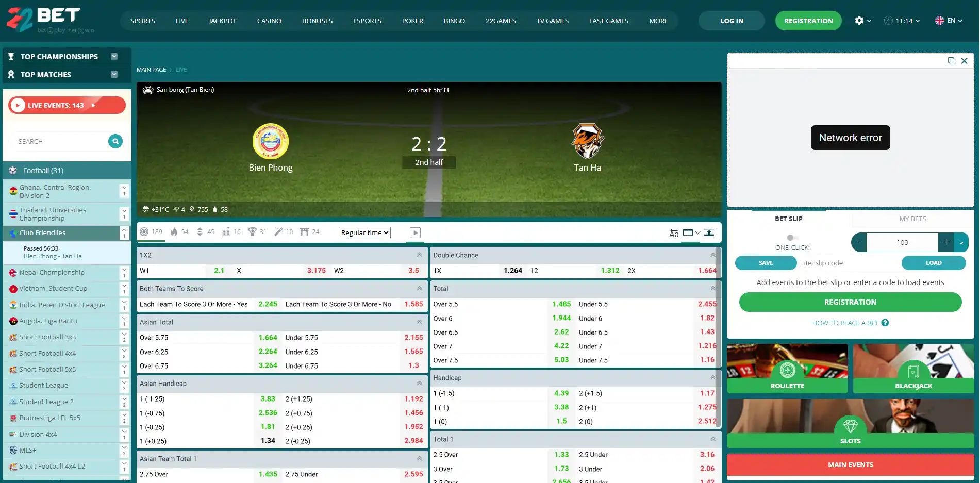980x483 pixels.
Task: Select the gate-shaped filter (24)
Action: [310, 232]
